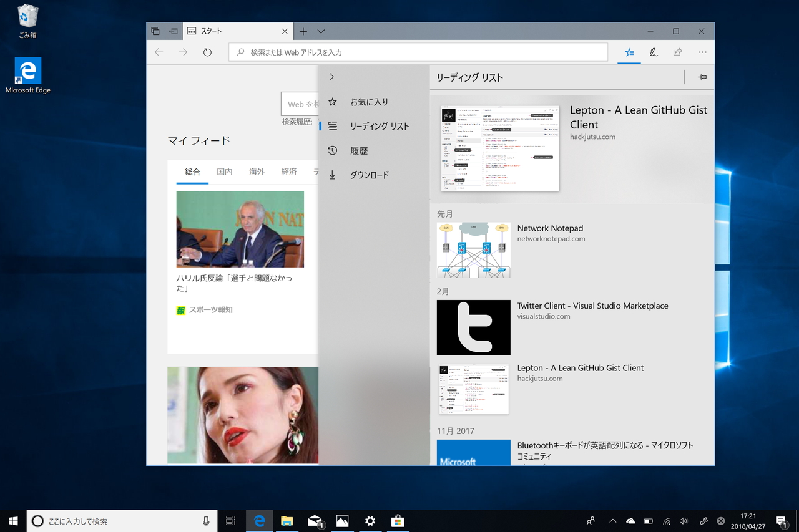Show tabs you've set aside
The height and width of the screenshot is (532, 799).
(155, 31)
